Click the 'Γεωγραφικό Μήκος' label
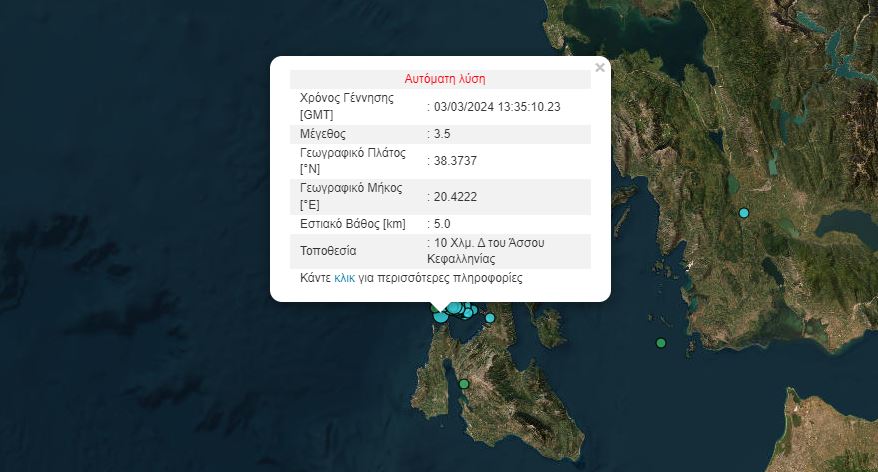The width and height of the screenshot is (878, 472). coord(351,188)
